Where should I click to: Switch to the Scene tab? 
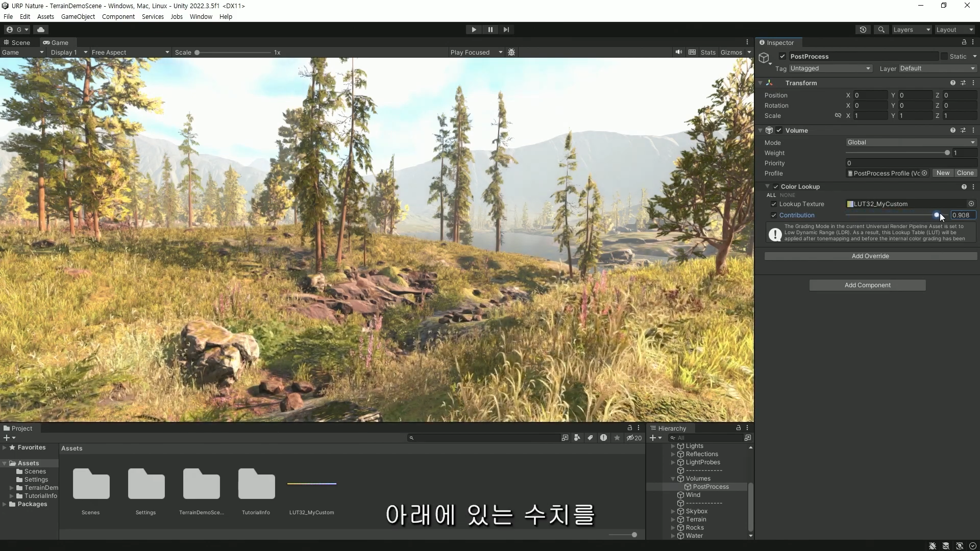20,42
